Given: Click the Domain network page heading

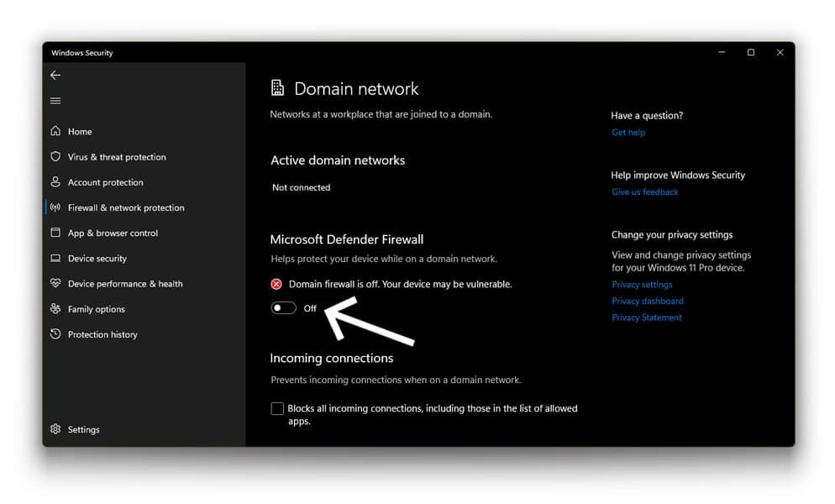Looking at the screenshot, I should click(x=356, y=88).
